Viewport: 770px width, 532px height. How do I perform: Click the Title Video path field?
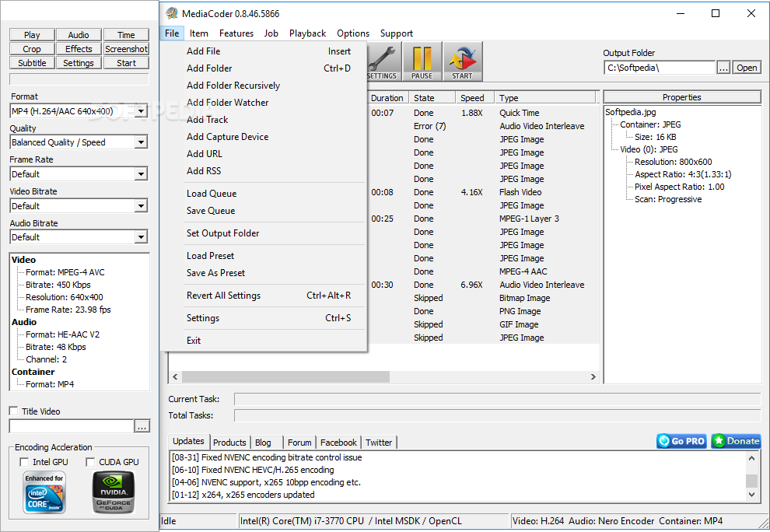(x=72, y=426)
